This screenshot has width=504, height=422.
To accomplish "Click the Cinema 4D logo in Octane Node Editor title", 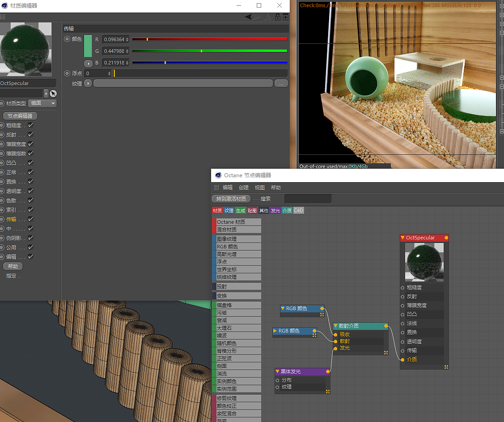I will [x=218, y=175].
